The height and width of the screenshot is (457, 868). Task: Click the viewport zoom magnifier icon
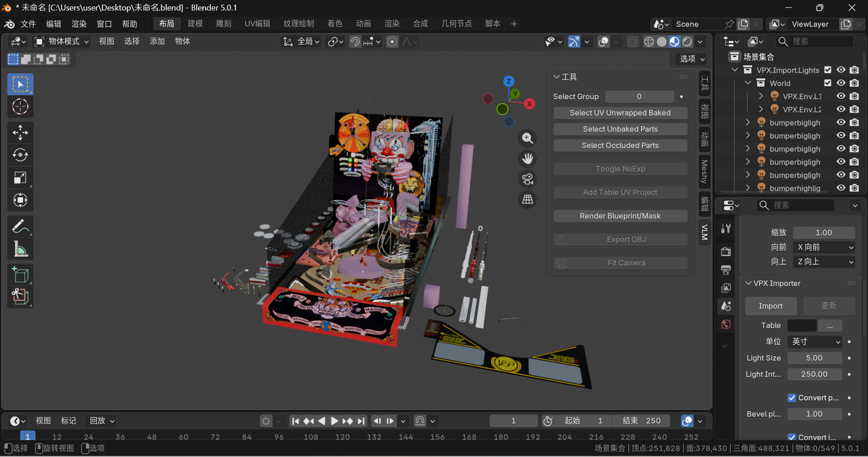pyautogui.click(x=528, y=138)
